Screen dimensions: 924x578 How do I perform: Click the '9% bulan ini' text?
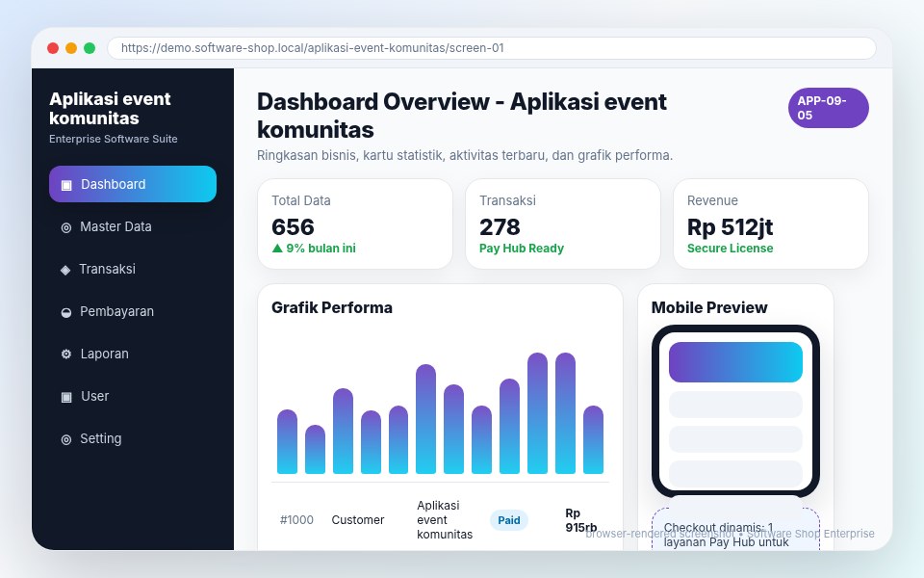tap(321, 249)
